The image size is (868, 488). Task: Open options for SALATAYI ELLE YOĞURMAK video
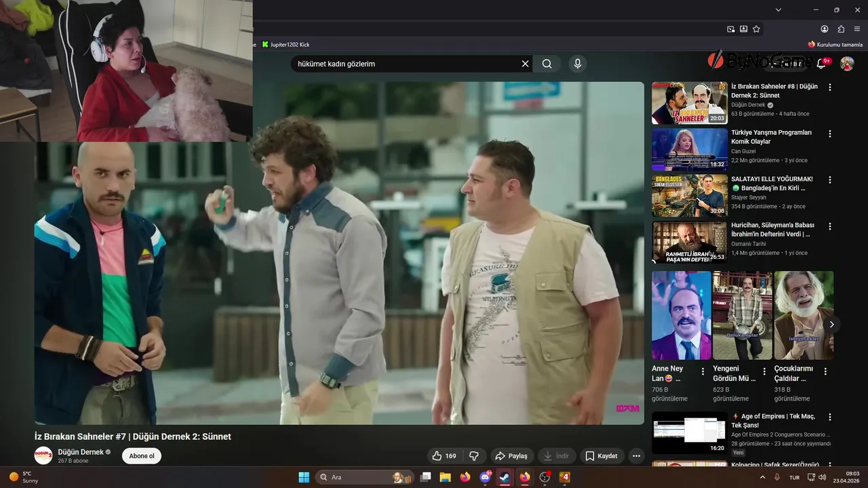829,180
